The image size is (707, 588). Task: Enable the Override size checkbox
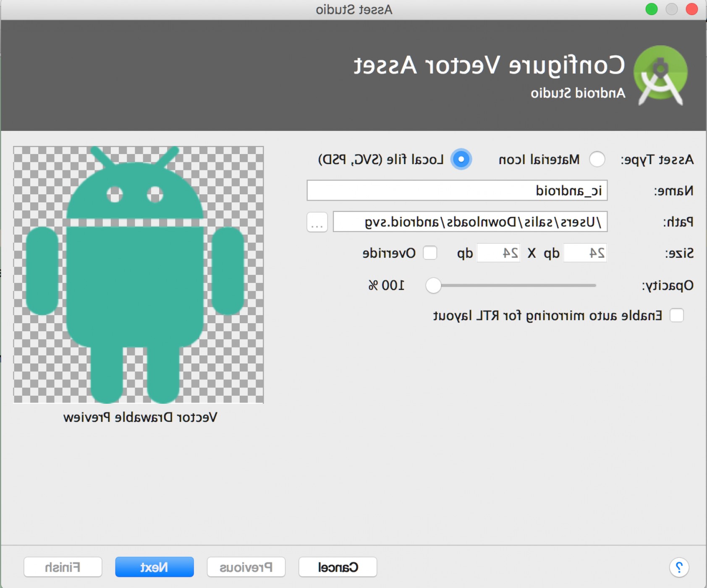430,253
